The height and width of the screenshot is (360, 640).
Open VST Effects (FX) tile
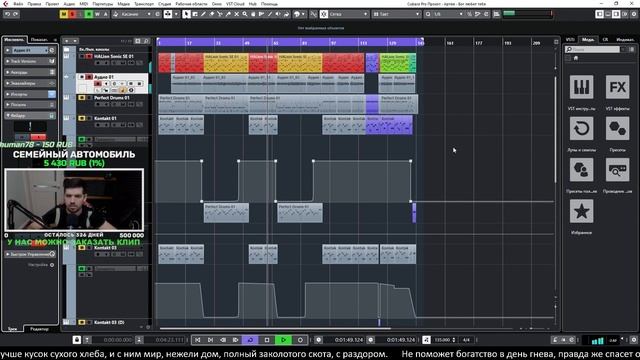[x=617, y=87]
